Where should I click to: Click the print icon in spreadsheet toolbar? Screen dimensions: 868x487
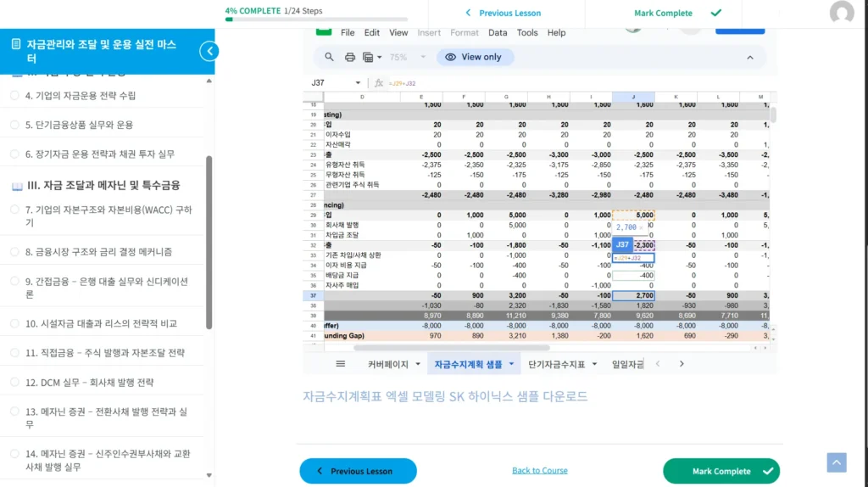point(350,57)
